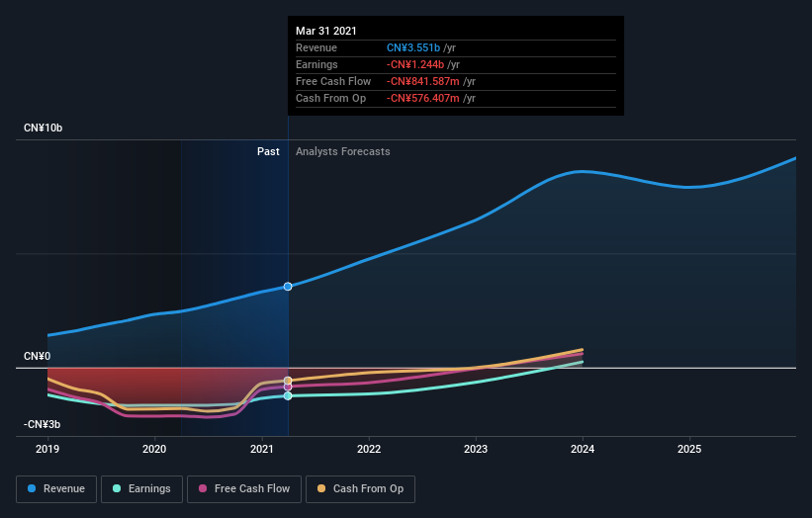Click the -CN¥841.587m free cash flow value
The image size is (812, 518).
[x=423, y=81]
